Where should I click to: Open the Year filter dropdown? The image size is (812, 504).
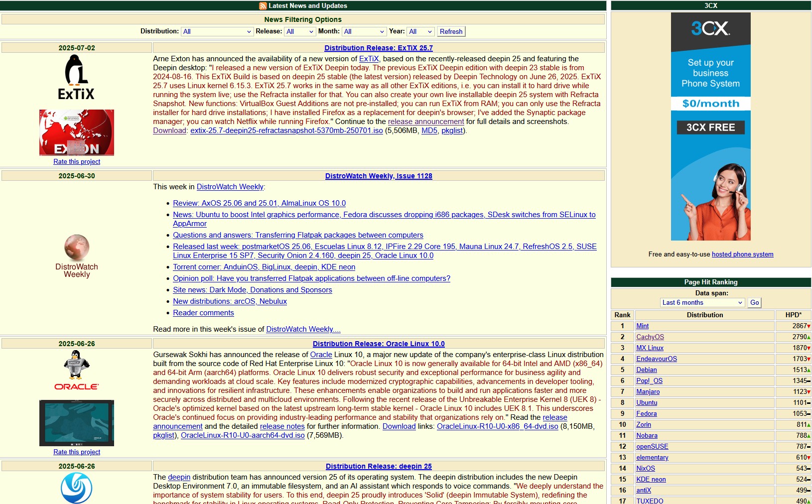(420, 31)
